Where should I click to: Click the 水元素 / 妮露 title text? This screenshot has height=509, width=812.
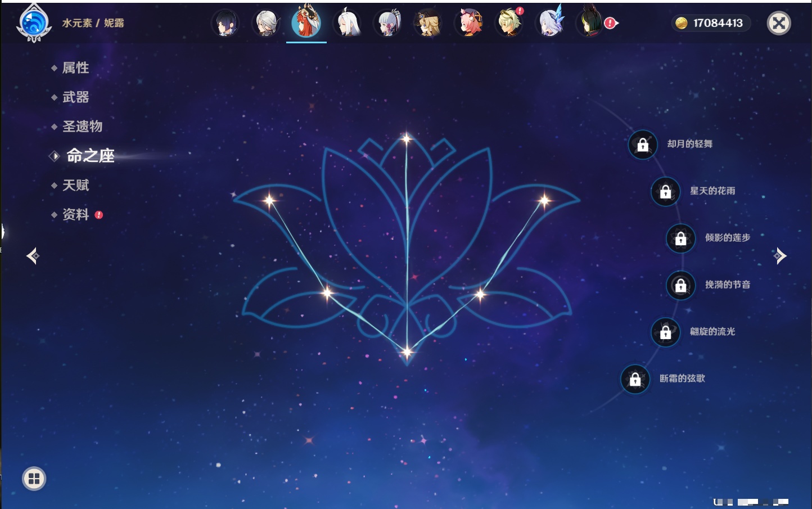93,23
